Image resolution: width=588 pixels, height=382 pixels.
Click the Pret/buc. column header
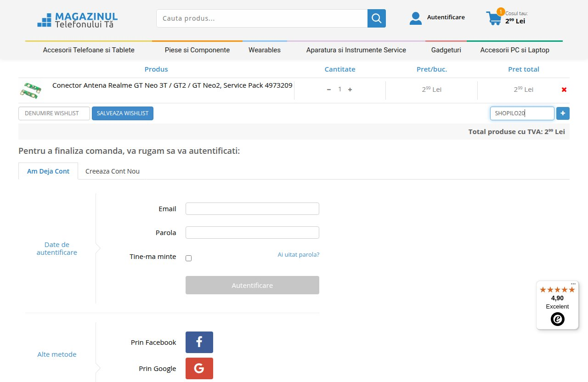click(432, 69)
